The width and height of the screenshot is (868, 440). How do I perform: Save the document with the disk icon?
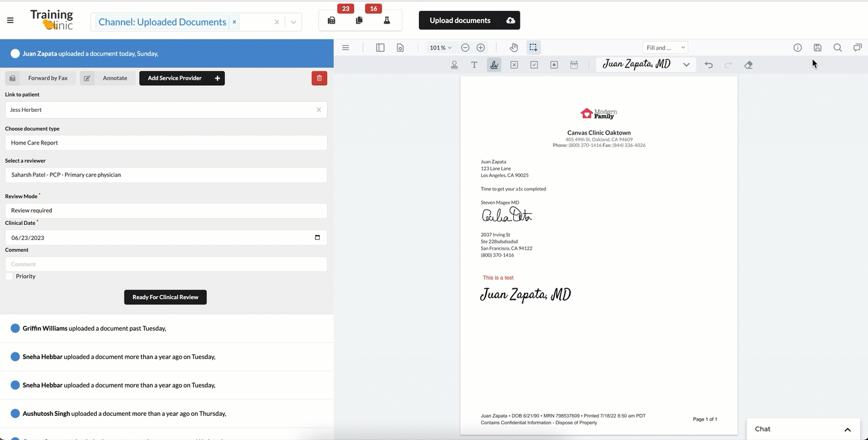click(x=817, y=48)
